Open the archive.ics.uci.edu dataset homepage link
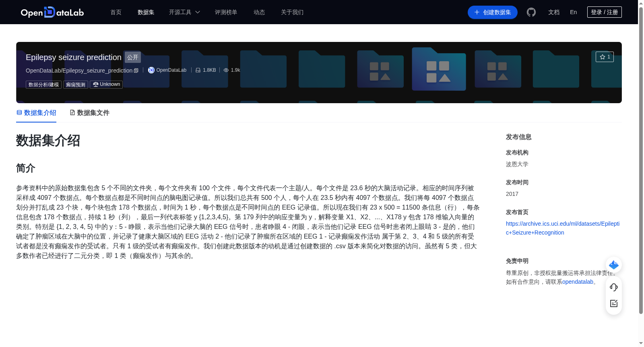The width and height of the screenshot is (644, 347). click(x=563, y=228)
